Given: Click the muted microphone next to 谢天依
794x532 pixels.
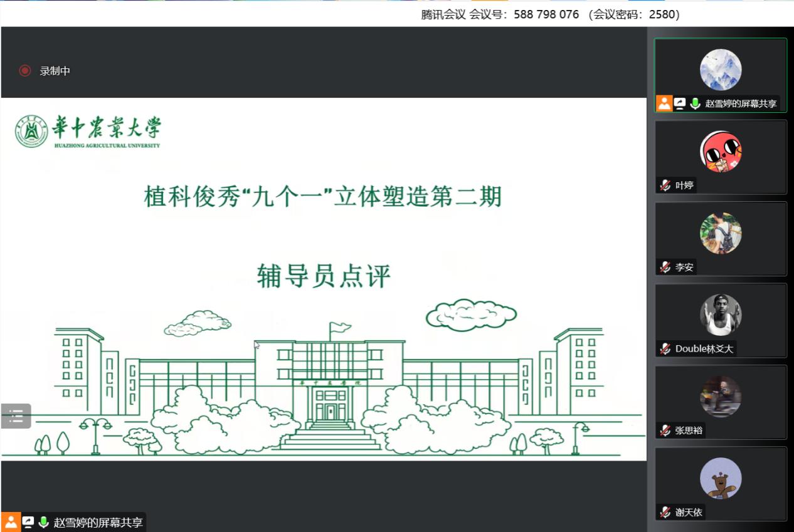Looking at the screenshot, I should pyautogui.click(x=665, y=512).
